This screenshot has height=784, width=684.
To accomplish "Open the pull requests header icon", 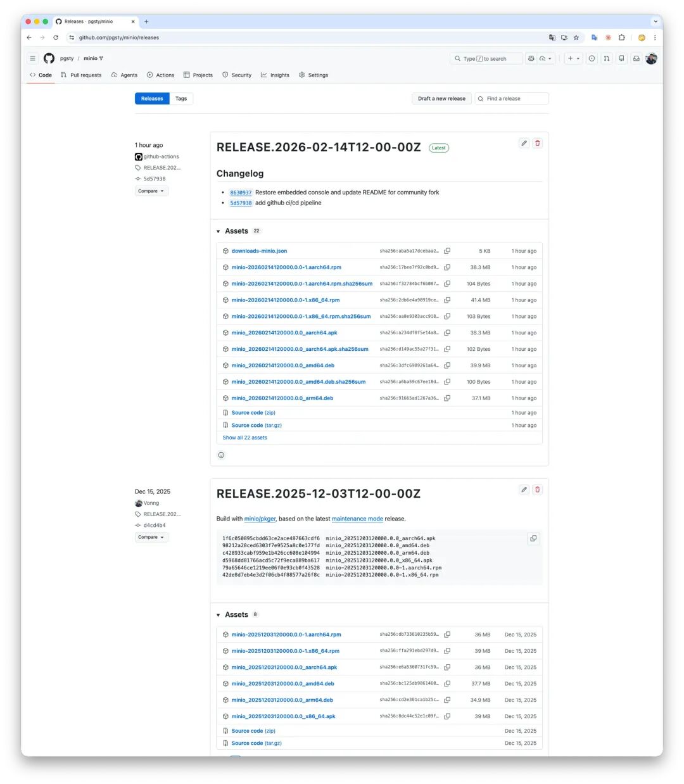I will (x=607, y=58).
